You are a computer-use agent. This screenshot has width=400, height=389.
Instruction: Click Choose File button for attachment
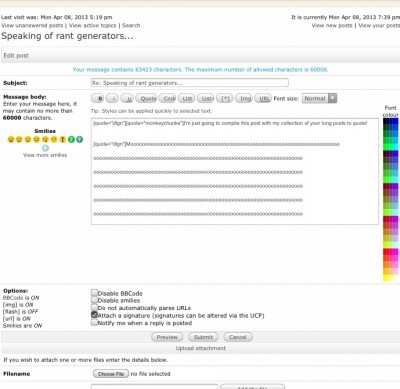pyautogui.click(x=111, y=374)
